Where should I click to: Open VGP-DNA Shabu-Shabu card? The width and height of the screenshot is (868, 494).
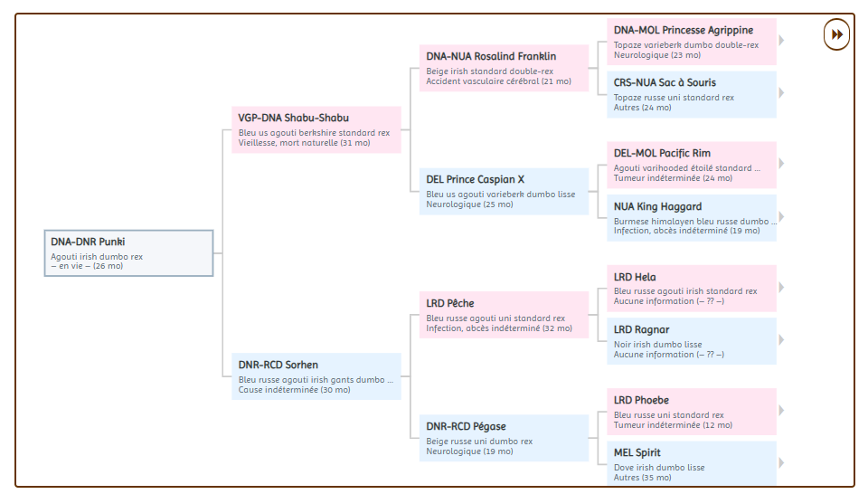[316, 129]
